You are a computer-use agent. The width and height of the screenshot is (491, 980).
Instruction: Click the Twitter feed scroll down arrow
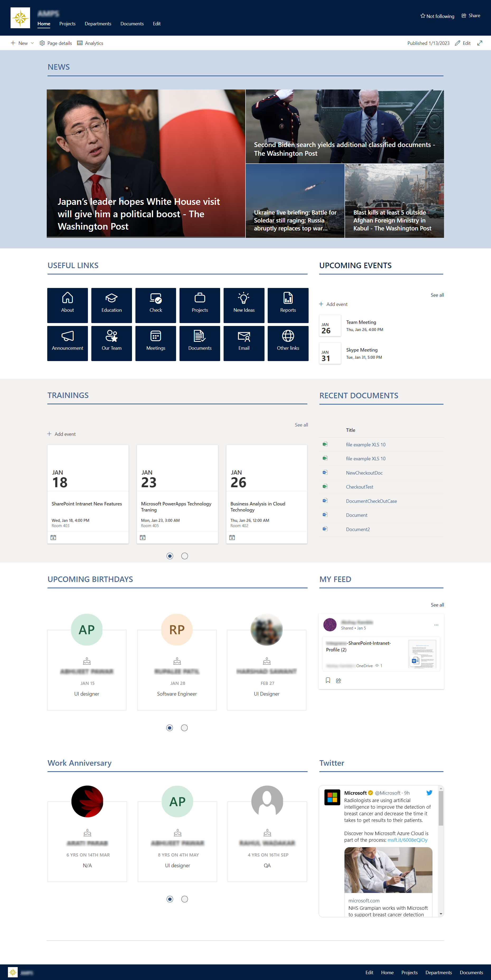tap(441, 913)
